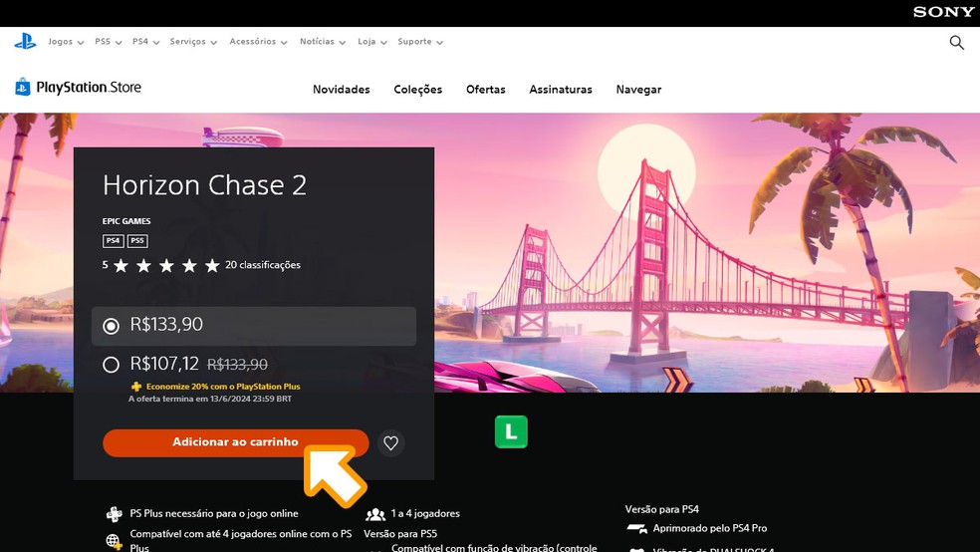The width and height of the screenshot is (980, 552).
Task: Click the Versão para PS5 heading
Action: [x=400, y=534]
